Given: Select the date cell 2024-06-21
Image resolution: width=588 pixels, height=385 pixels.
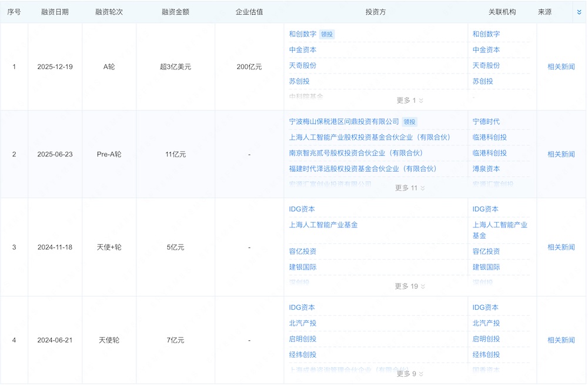Looking at the screenshot, I should [55, 340].
